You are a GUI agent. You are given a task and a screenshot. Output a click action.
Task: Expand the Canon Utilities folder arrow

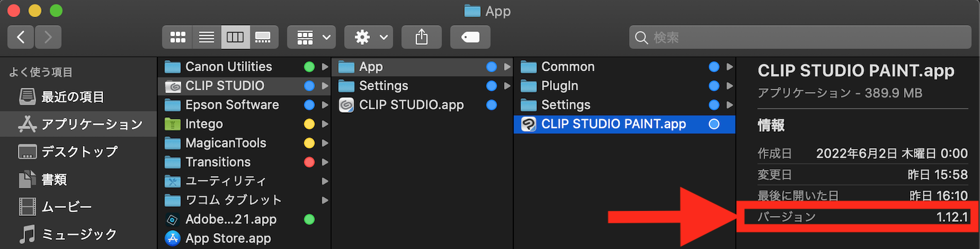pos(325,67)
